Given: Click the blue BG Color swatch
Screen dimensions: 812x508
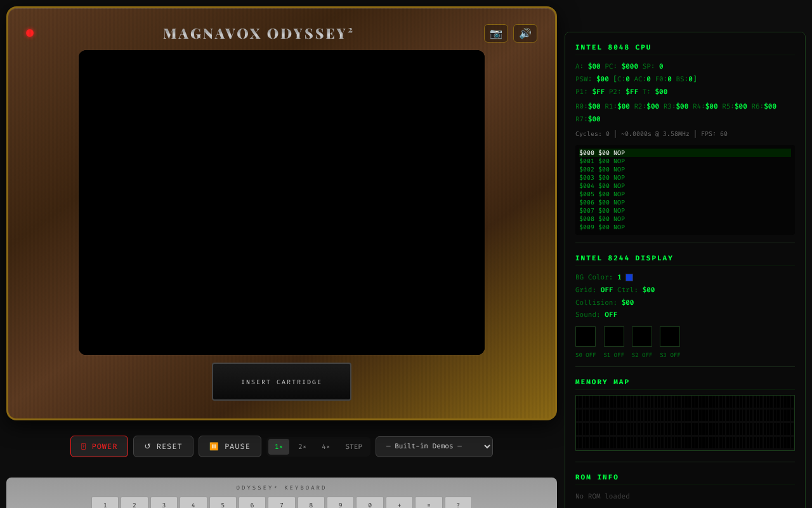Looking at the screenshot, I should [629, 277].
